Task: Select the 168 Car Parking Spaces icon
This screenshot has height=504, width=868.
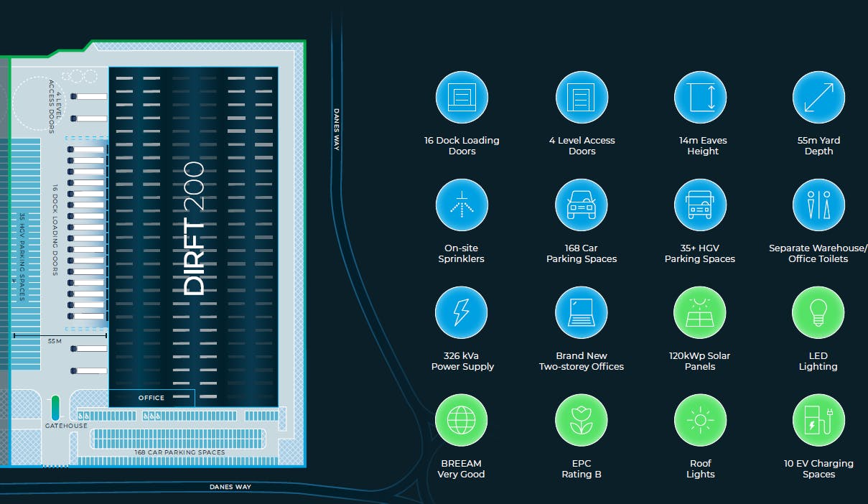Action: pyautogui.click(x=582, y=205)
